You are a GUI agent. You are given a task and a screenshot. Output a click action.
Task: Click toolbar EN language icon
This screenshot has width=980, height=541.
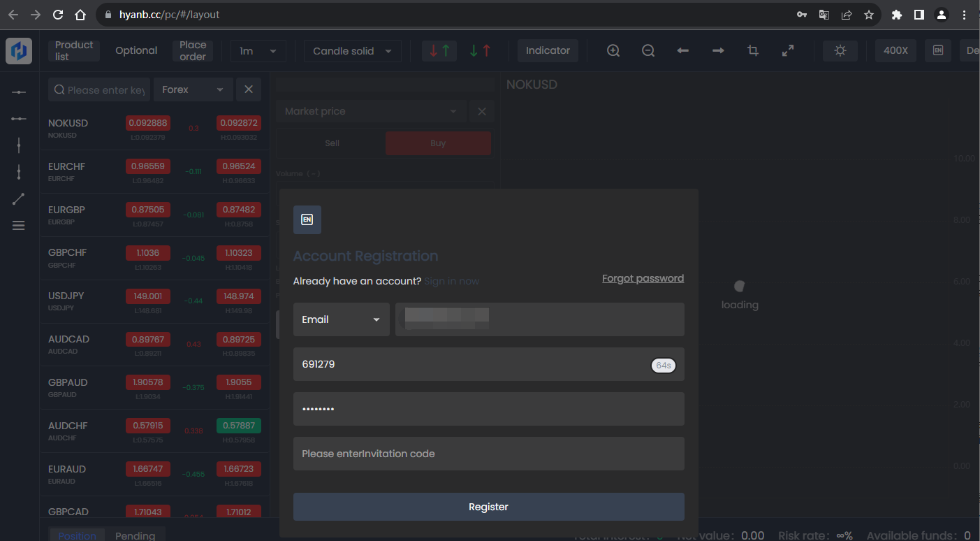click(x=938, y=50)
